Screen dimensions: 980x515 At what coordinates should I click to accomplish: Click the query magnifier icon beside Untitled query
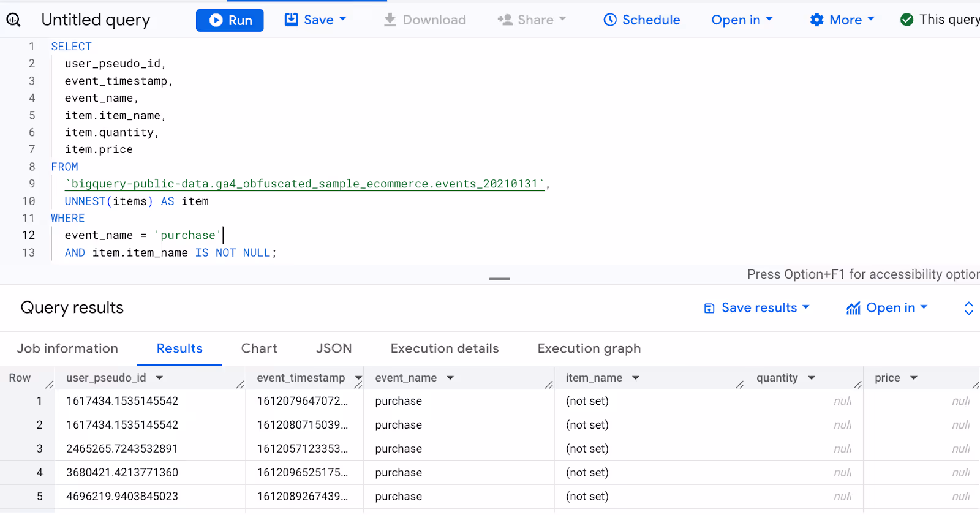[x=13, y=20]
